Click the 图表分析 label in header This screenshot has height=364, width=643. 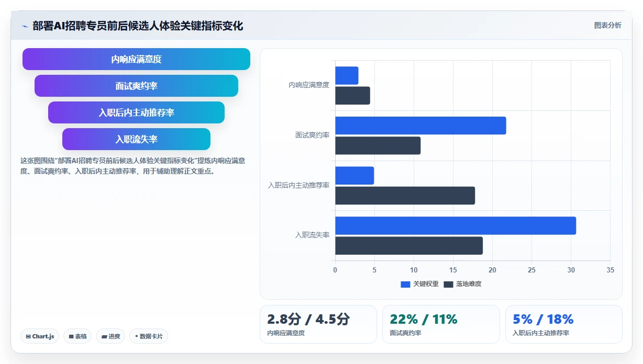click(x=607, y=25)
